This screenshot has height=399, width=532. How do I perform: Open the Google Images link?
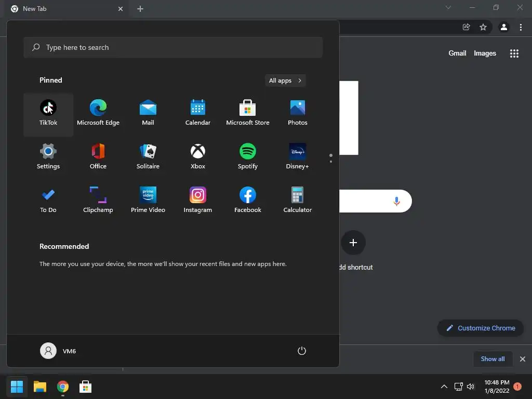click(x=485, y=54)
